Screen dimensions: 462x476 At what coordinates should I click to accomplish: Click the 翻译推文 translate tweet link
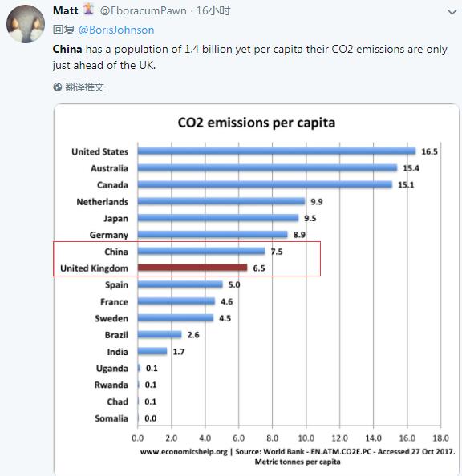[x=84, y=87]
